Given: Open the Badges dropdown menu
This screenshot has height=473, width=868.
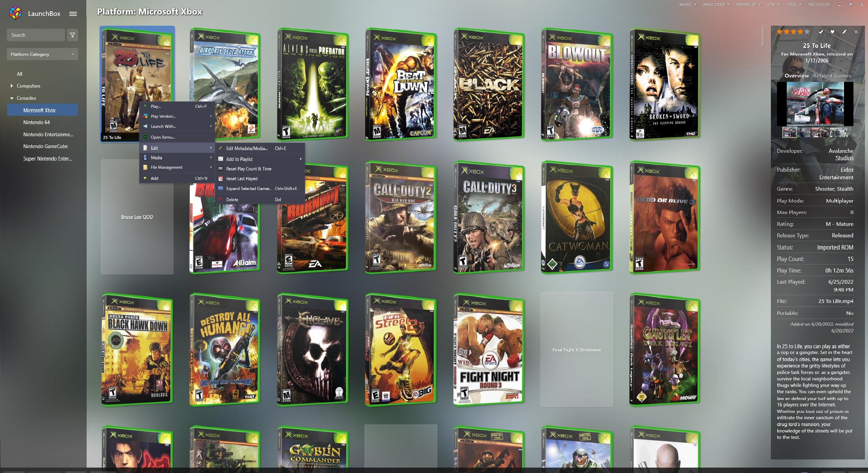Looking at the screenshot, I should click(x=688, y=5).
